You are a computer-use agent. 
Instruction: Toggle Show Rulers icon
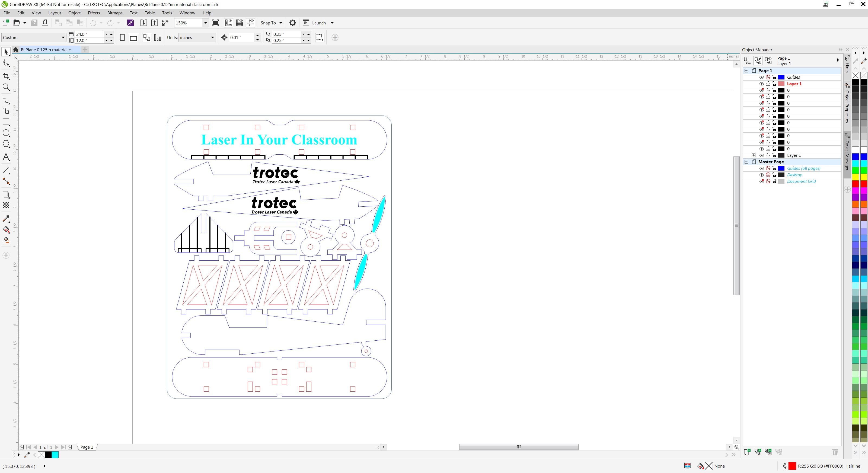(x=229, y=23)
